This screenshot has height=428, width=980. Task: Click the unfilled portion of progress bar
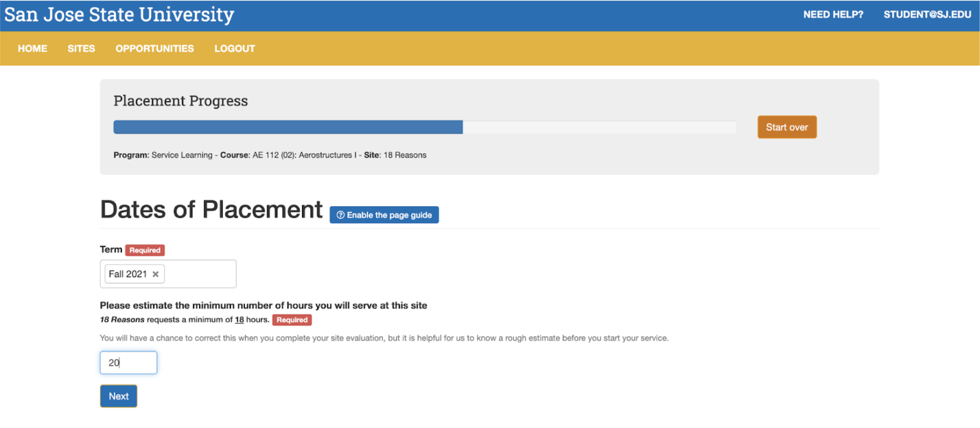point(598,127)
